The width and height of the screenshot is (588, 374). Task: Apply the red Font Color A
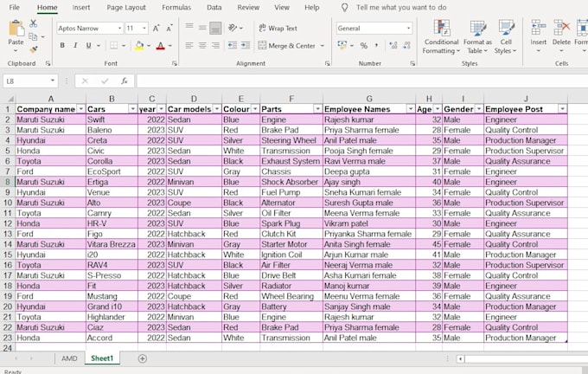[161, 45]
